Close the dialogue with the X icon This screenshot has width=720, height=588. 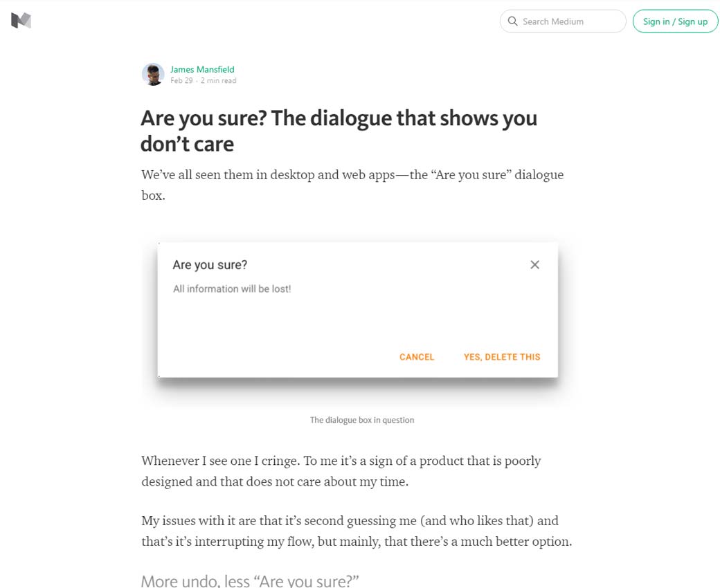534,264
